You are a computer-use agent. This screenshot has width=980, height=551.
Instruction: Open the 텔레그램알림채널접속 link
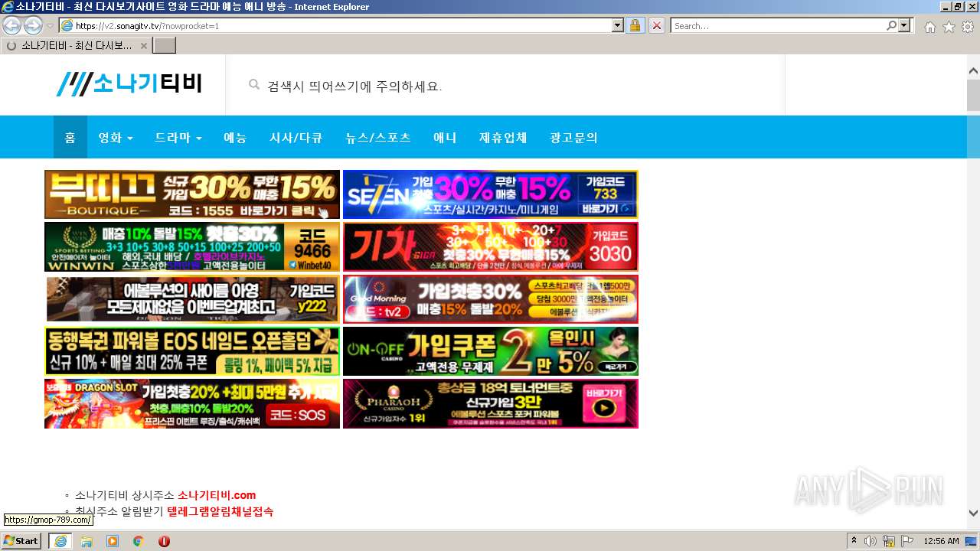click(220, 511)
